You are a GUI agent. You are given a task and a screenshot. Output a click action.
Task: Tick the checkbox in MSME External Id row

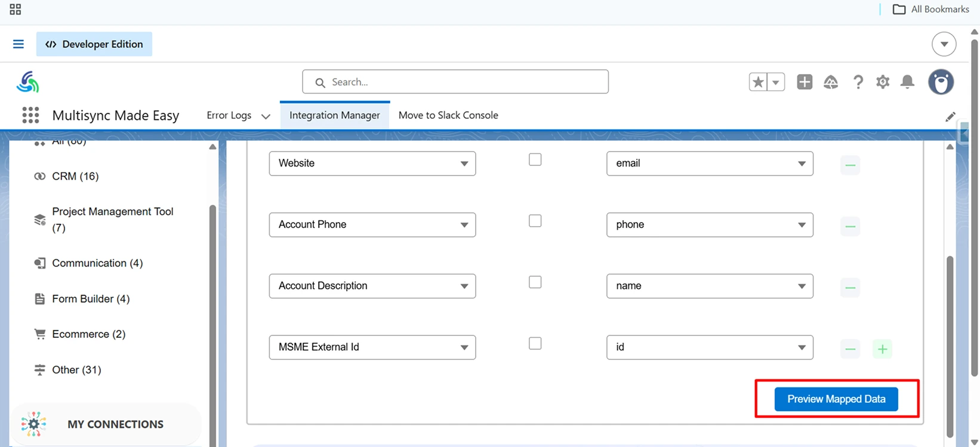point(535,344)
